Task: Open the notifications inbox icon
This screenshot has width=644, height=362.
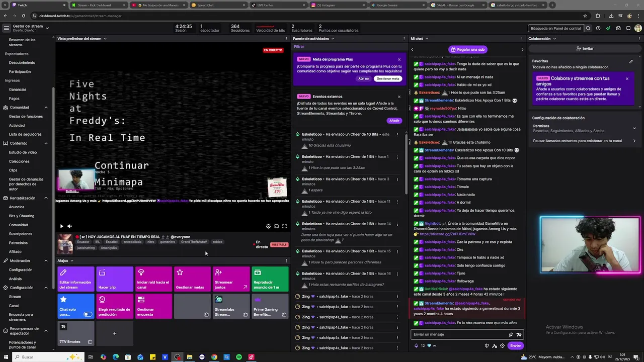Action: [618, 28]
